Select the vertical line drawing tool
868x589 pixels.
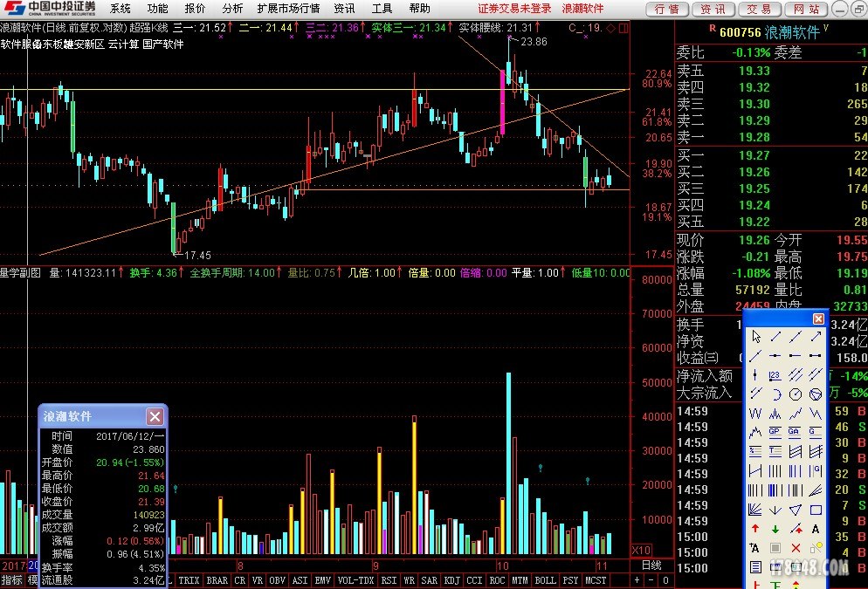pyautogui.click(x=755, y=375)
